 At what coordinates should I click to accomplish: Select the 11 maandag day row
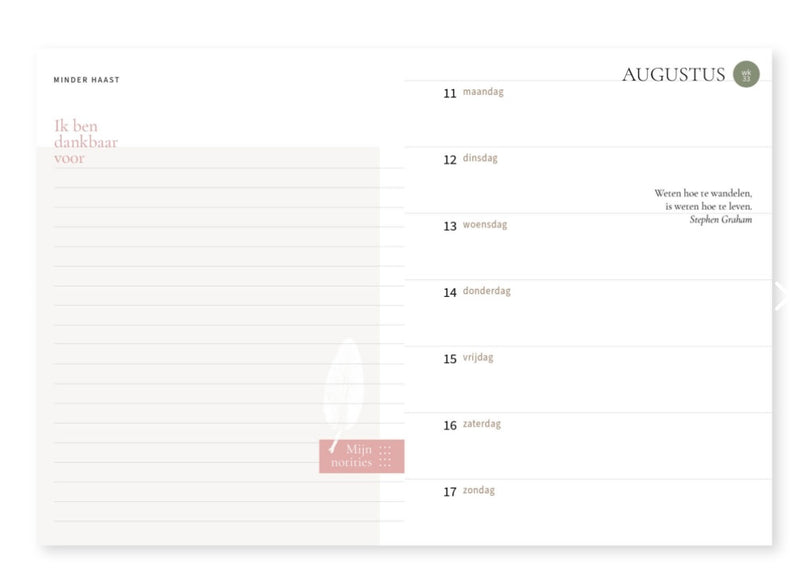[x=588, y=113]
